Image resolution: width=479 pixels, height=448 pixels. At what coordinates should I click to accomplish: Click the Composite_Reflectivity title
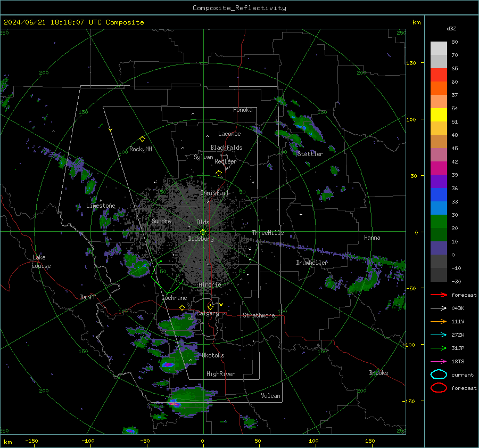point(239,8)
